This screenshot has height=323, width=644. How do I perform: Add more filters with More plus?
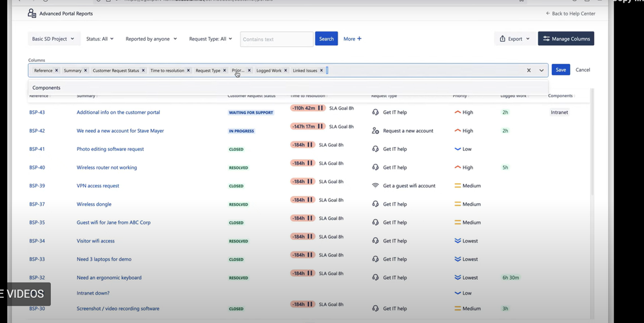click(x=353, y=39)
